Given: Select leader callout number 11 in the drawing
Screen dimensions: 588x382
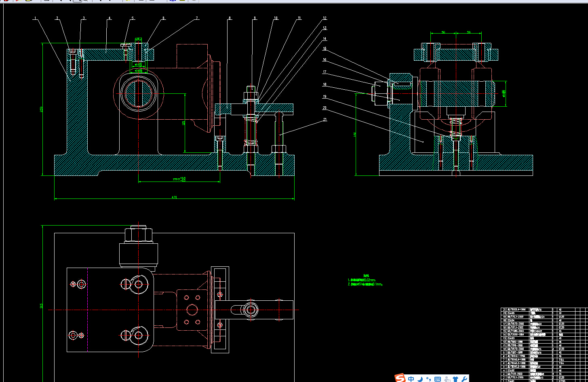Looking at the screenshot, I should (x=299, y=18).
